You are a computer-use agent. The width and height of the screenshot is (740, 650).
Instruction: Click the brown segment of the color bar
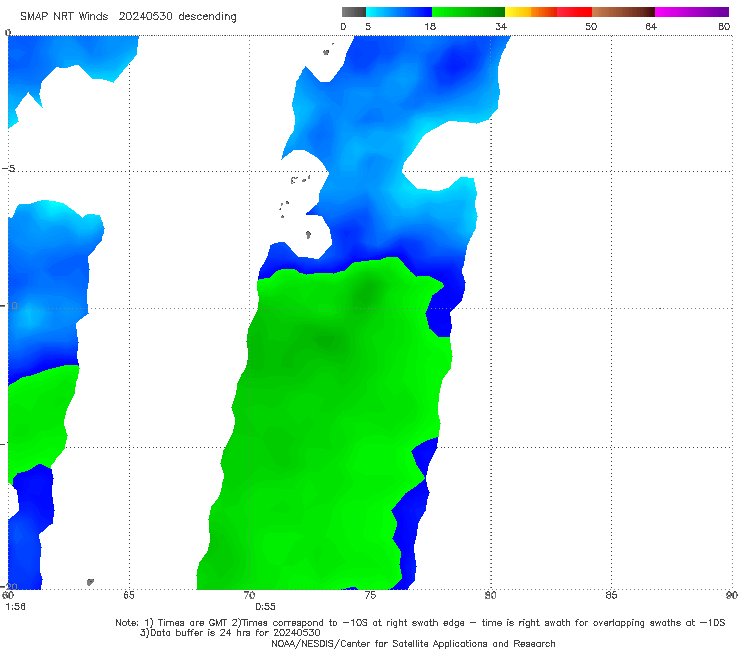tap(623, 12)
